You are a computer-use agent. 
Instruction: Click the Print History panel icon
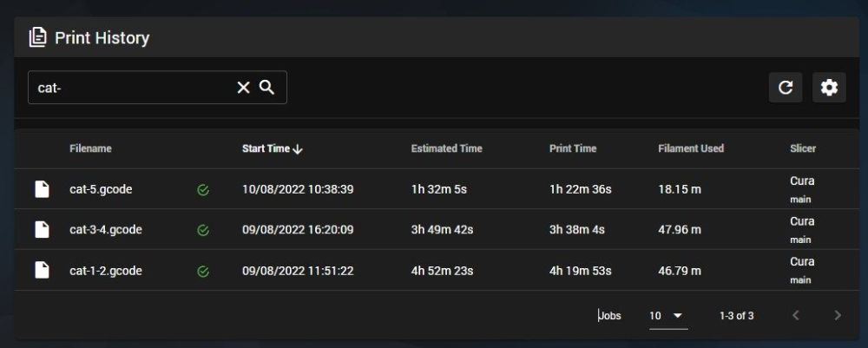click(37, 37)
